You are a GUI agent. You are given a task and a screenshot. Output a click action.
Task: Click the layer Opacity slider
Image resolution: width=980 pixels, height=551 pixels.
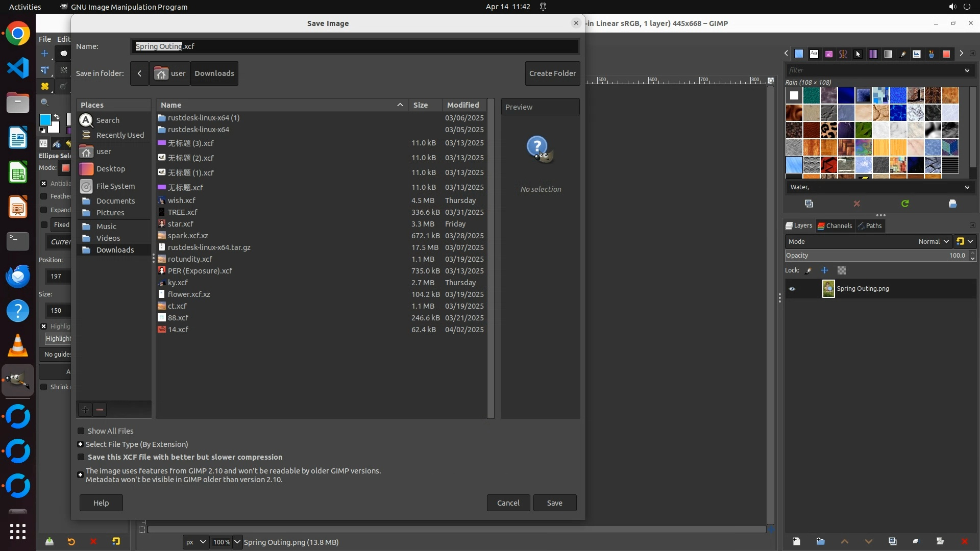tap(868, 256)
